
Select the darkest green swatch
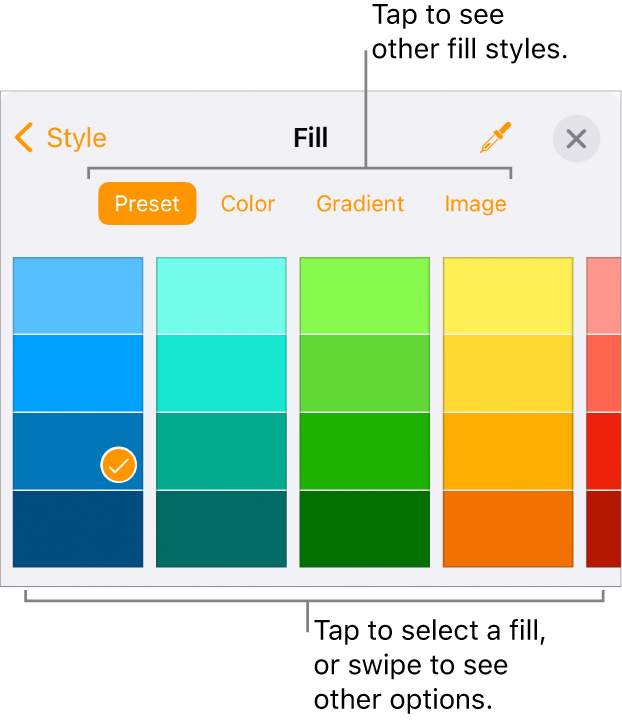364,529
